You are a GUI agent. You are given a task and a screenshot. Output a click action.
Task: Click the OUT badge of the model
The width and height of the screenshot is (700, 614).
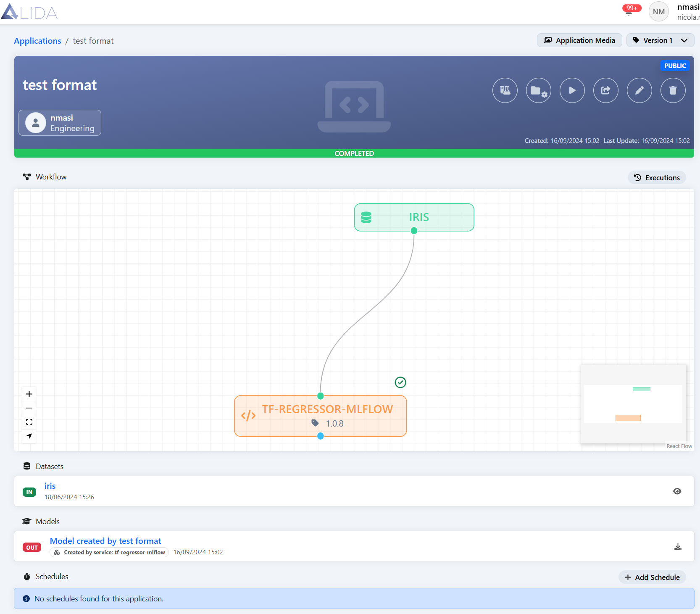32,548
